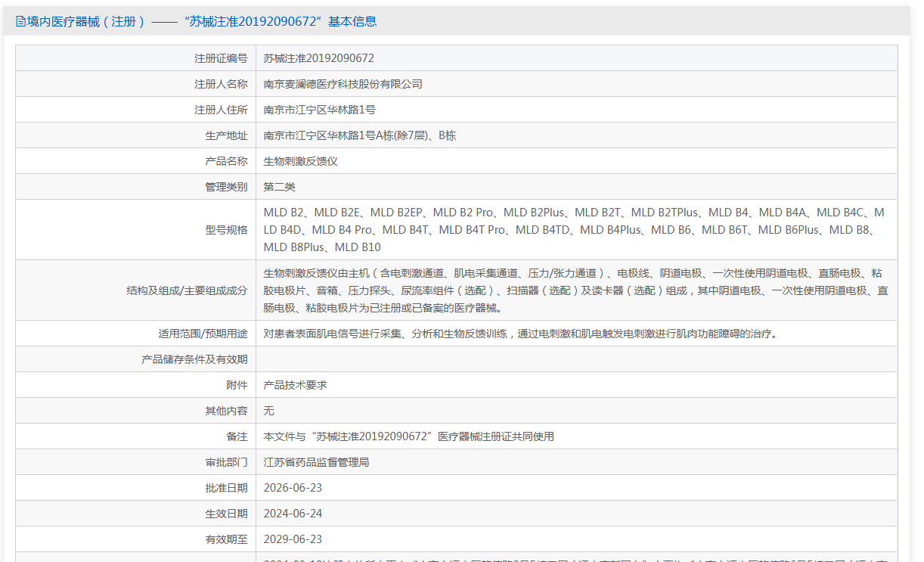
Task: Click the label 其他内容
Action: (226, 411)
